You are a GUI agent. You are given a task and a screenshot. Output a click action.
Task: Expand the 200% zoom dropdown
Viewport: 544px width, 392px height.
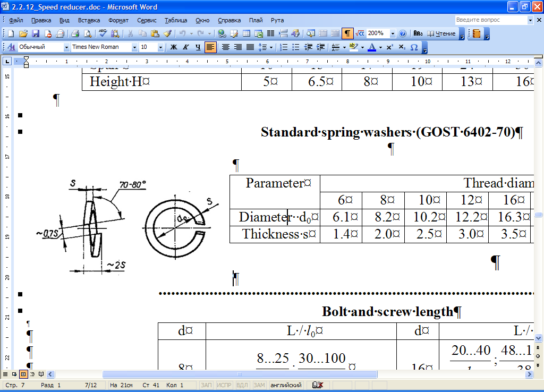click(393, 33)
